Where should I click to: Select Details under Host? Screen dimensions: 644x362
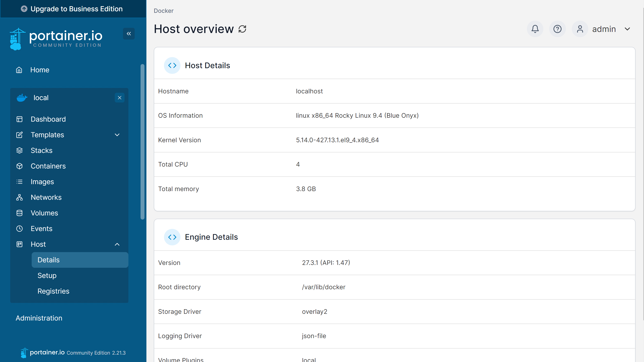(x=80, y=260)
